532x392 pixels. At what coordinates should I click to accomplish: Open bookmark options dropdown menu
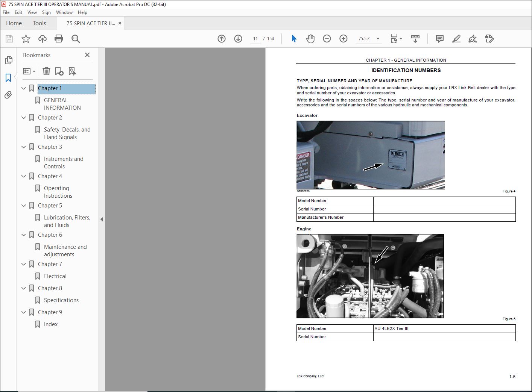click(29, 71)
